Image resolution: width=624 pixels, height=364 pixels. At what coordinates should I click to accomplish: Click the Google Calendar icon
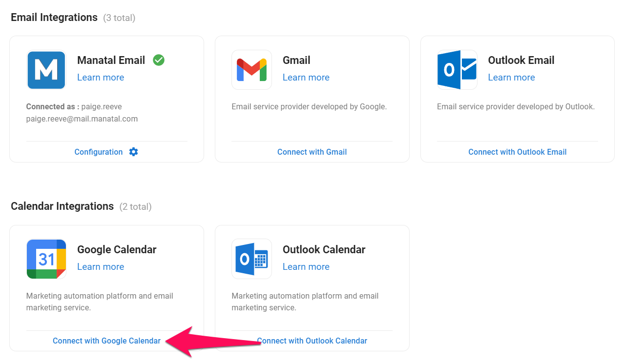coord(46,259)
